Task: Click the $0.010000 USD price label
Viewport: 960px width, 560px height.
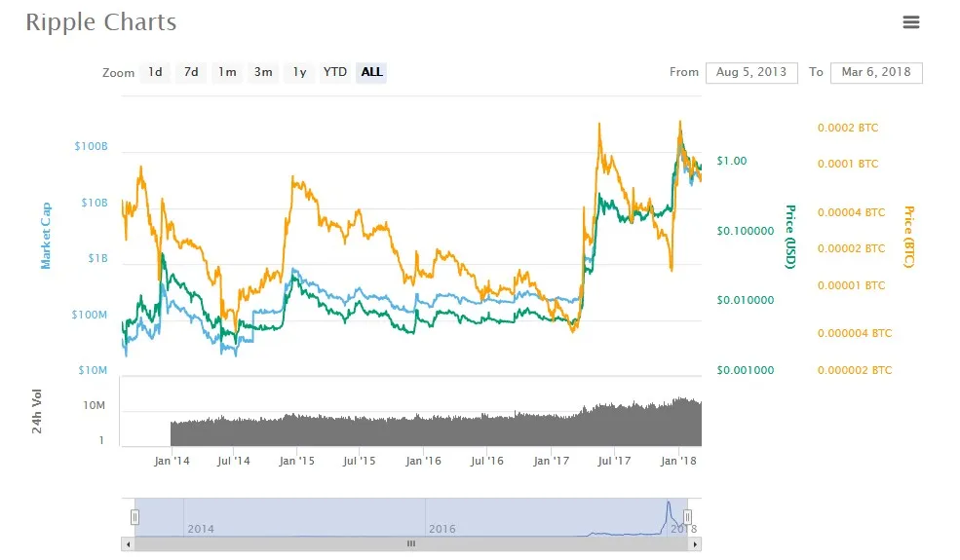Action: (x=746, y=300)
